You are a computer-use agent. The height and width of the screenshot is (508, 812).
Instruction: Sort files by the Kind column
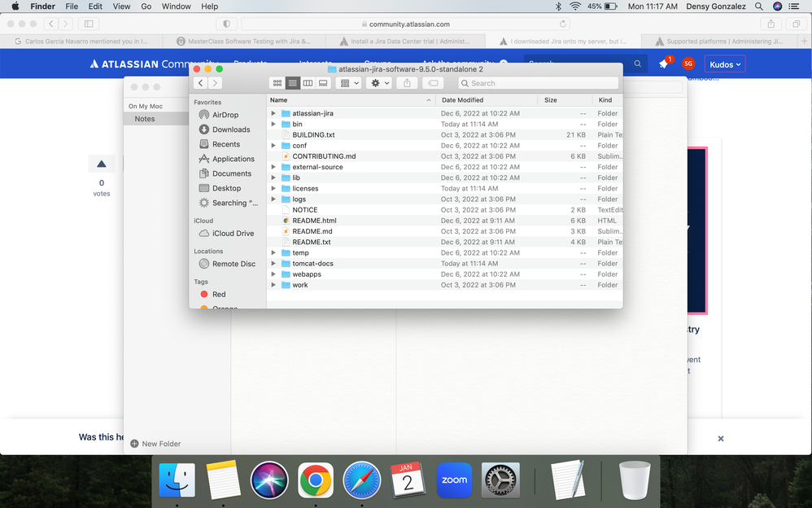[608, 100]
